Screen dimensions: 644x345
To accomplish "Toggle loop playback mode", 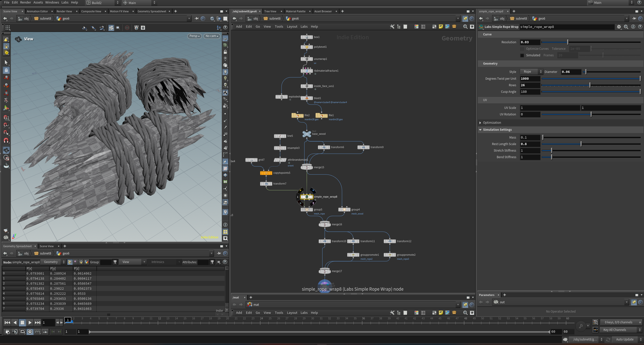I will coord(22,332).
